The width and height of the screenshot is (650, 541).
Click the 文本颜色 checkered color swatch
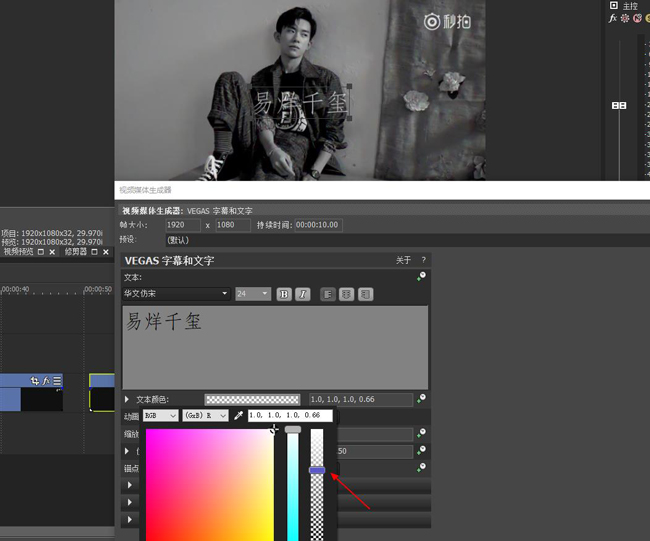252,399
